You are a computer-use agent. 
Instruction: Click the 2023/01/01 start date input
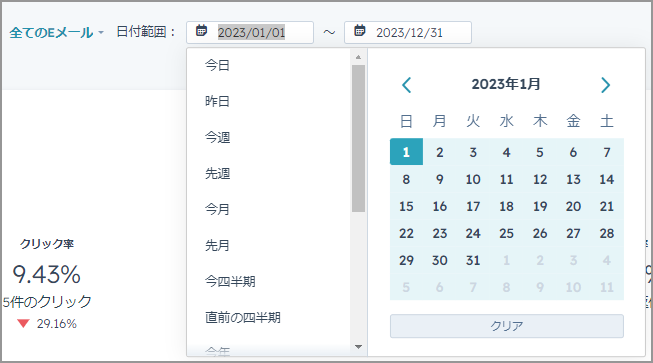click(250, 32)
